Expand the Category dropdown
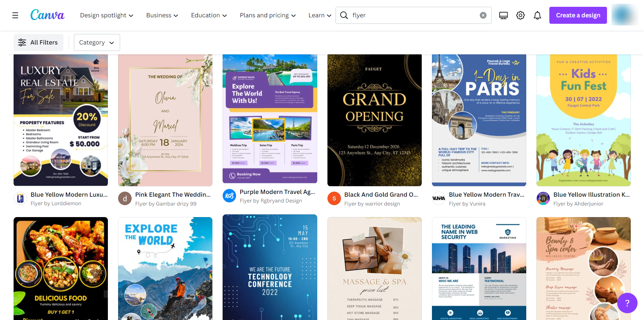Image resolution: width=644 pixels, height=320 pixels. click(97, 42)
